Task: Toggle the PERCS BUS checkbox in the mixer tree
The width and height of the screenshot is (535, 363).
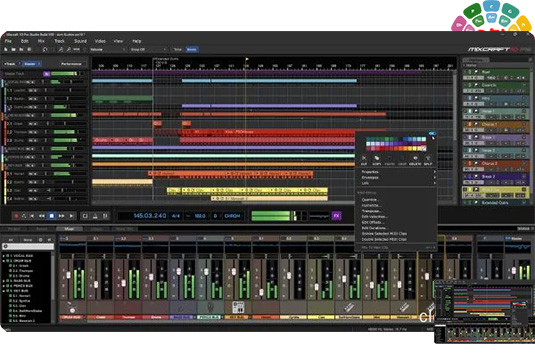Action: click(x=8, y=286)
